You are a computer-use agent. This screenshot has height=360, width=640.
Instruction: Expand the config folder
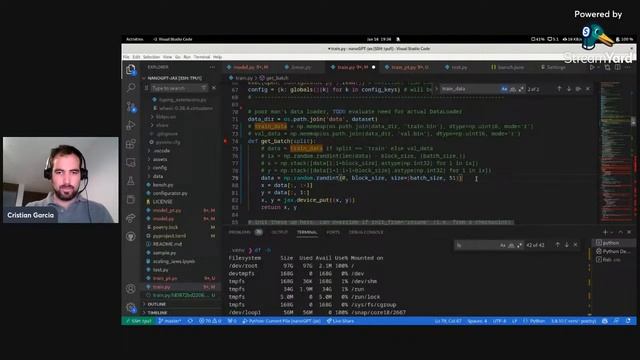click(x=160, y=168)
